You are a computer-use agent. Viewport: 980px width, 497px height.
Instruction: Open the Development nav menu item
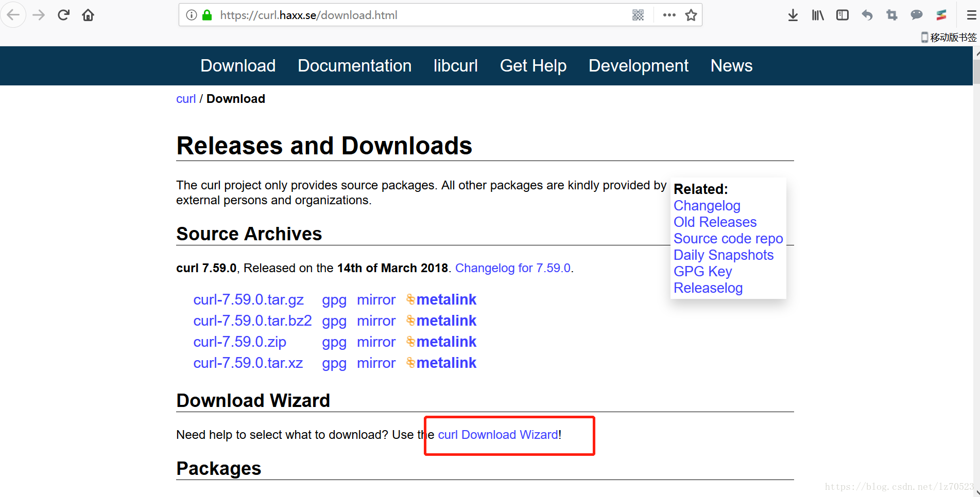tap(639, 66)
